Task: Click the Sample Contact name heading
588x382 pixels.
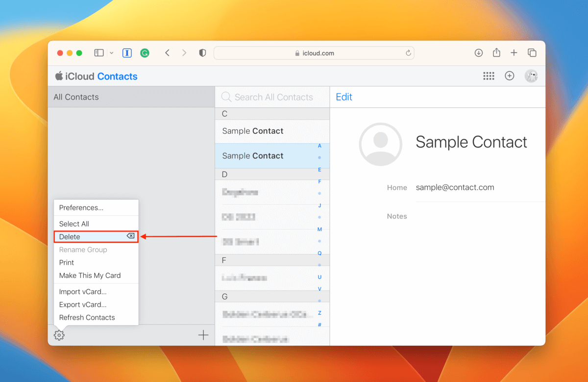Action: (471, 142)
